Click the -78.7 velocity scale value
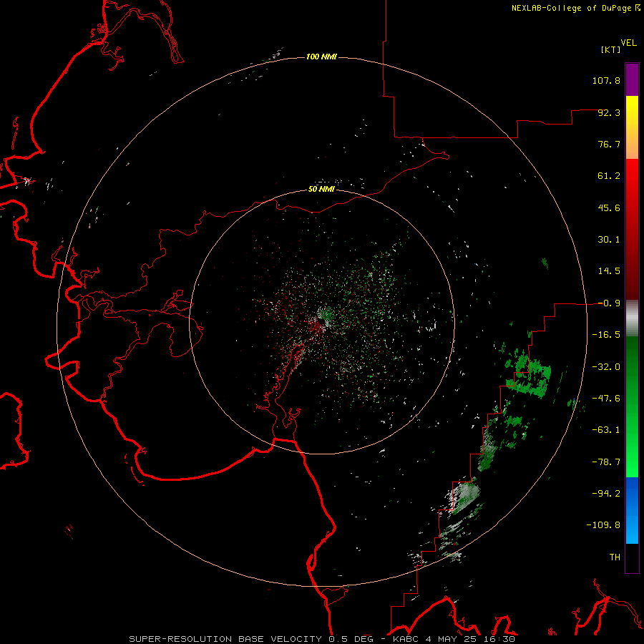The height and width of the screenshot is (644, 644). pos(606,462)
